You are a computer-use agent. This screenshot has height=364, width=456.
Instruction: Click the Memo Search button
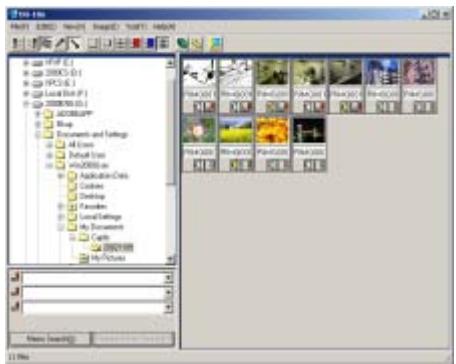click(50, 339)
